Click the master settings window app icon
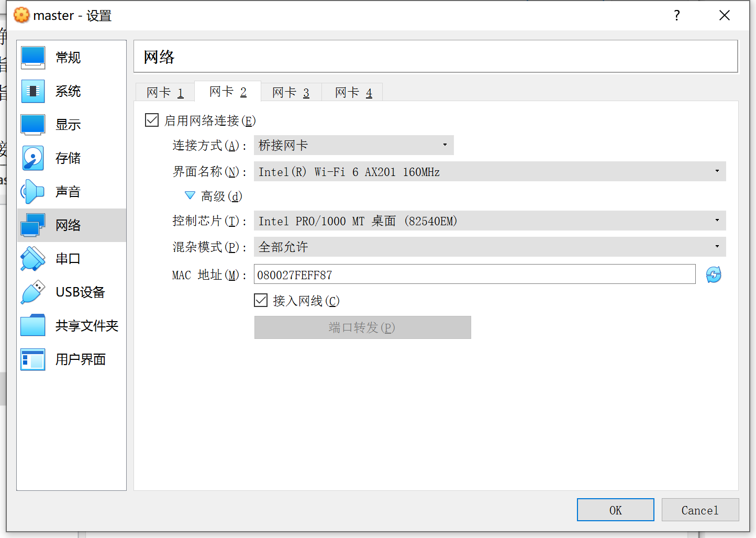756x538 pixels. tap(21, 15)
